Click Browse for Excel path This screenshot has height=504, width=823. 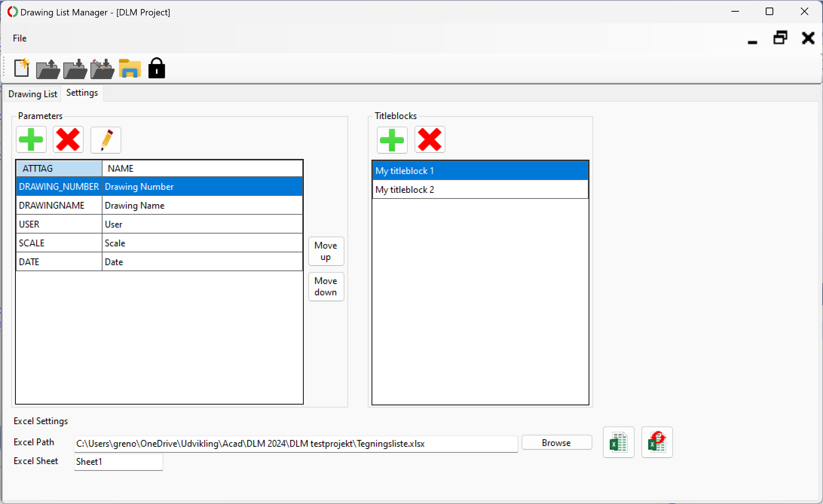(x=556, y=443)
